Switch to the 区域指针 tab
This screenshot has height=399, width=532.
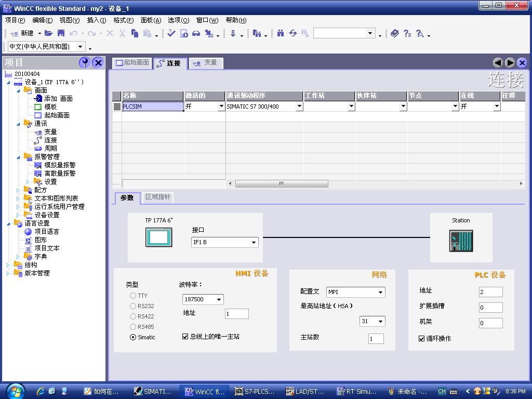(x=157, y=197)
